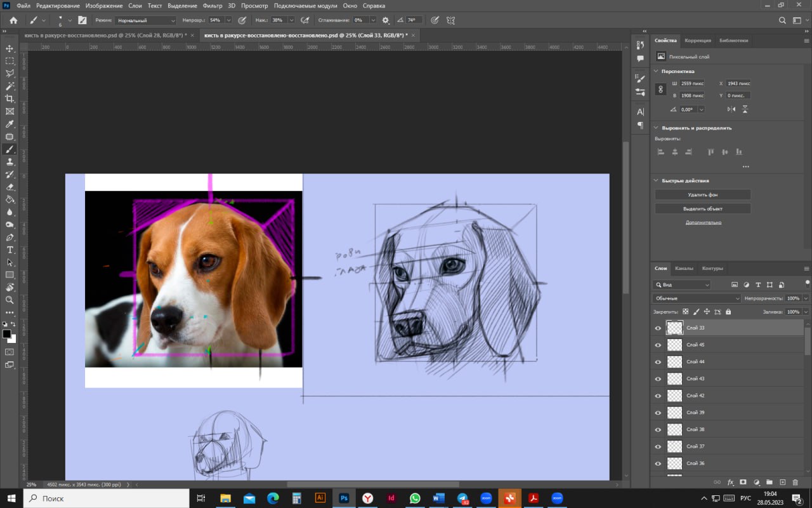
Task: Create a new layer with plus icon
Action: (x=782, y=483)
